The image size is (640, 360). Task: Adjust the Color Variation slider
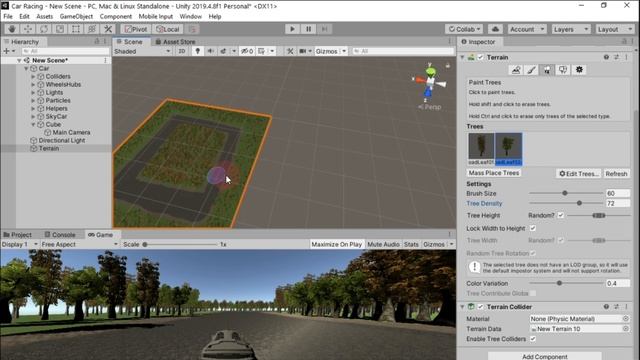pos(566,283)
